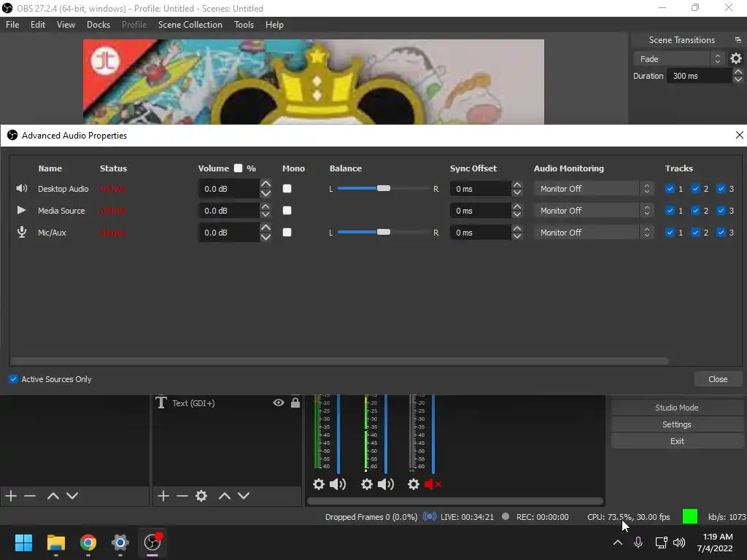Click the Exit button
The height and width of the screenshot is (560, 747).
pyautogui.click(x=676, y=441)
